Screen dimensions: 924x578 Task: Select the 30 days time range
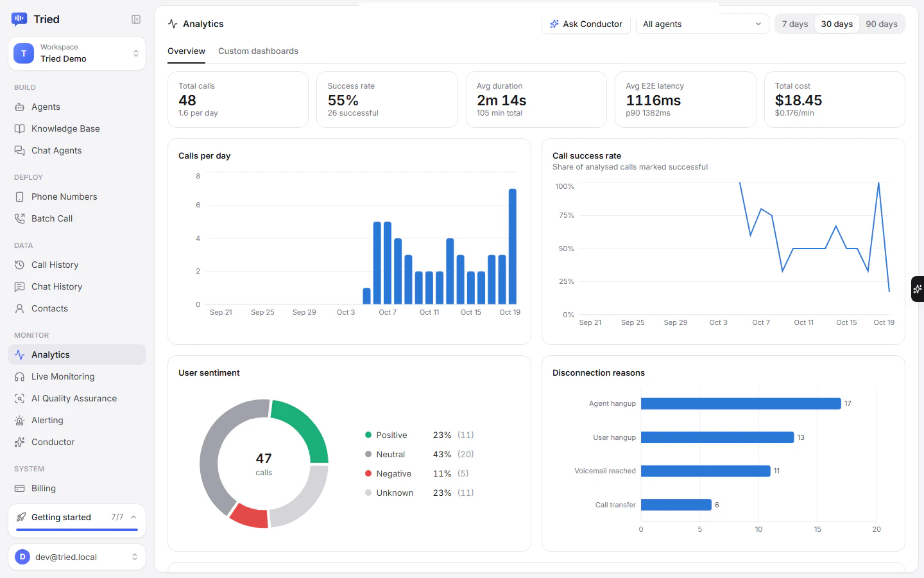click(837, 24)
